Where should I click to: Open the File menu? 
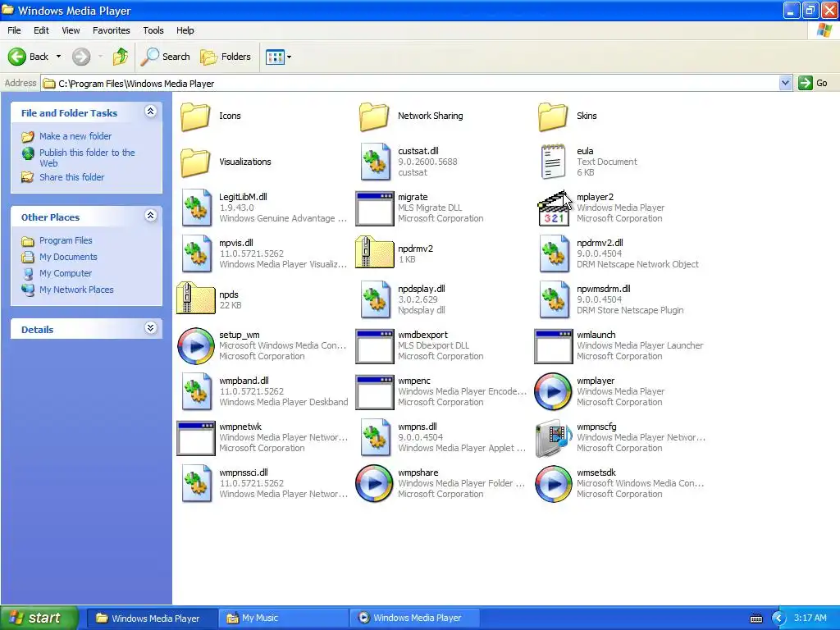15,30
